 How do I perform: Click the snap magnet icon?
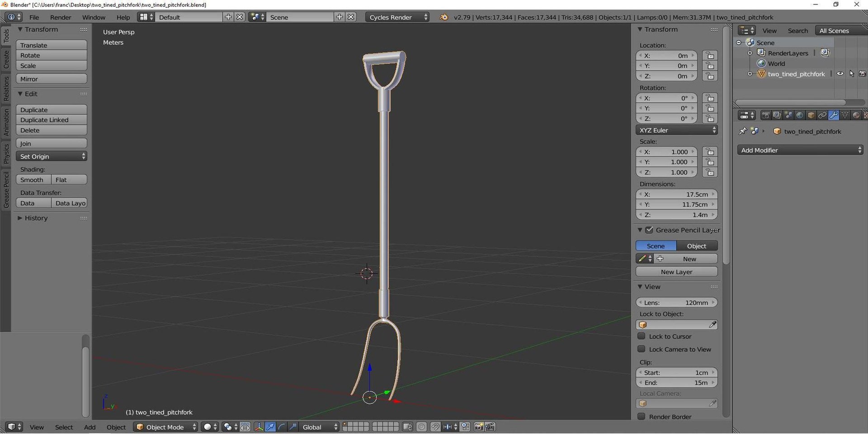[x=435, y=427]
